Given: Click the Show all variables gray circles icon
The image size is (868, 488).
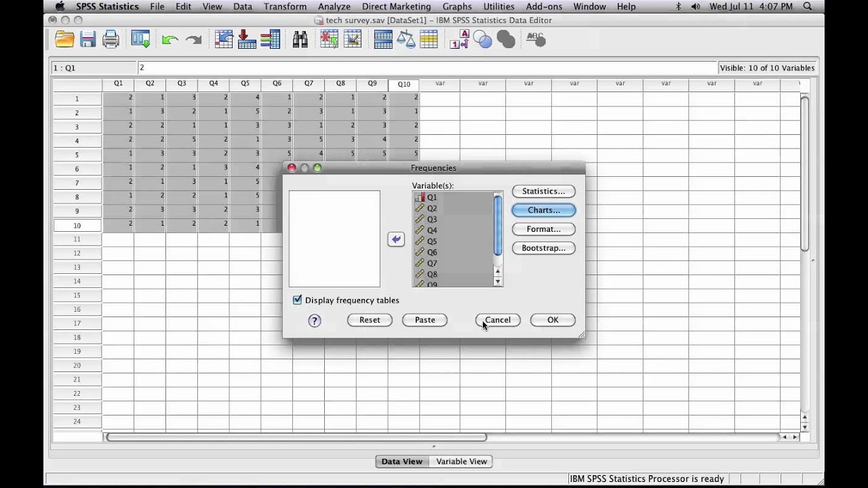Looking at the screenshot, I should [506, 40].
